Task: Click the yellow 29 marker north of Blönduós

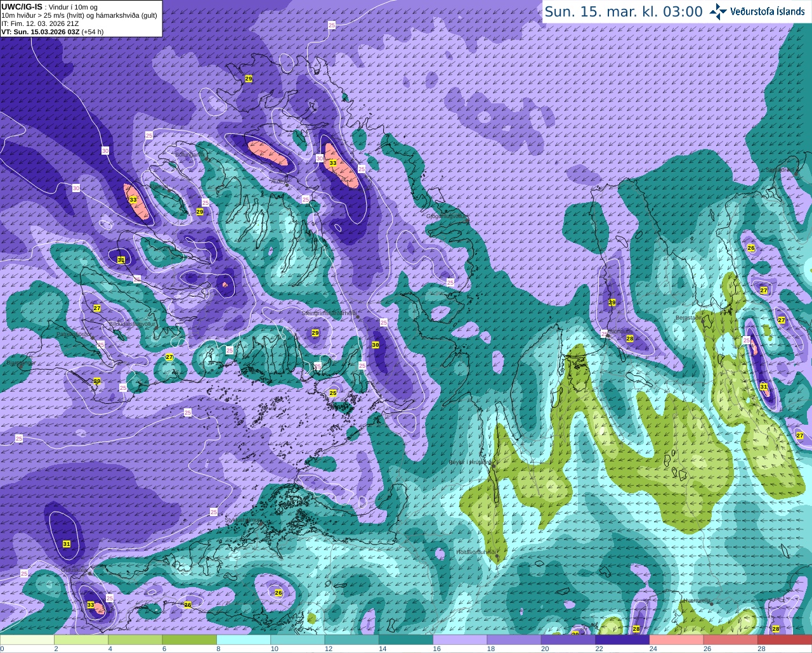Action: click(612, 302)
